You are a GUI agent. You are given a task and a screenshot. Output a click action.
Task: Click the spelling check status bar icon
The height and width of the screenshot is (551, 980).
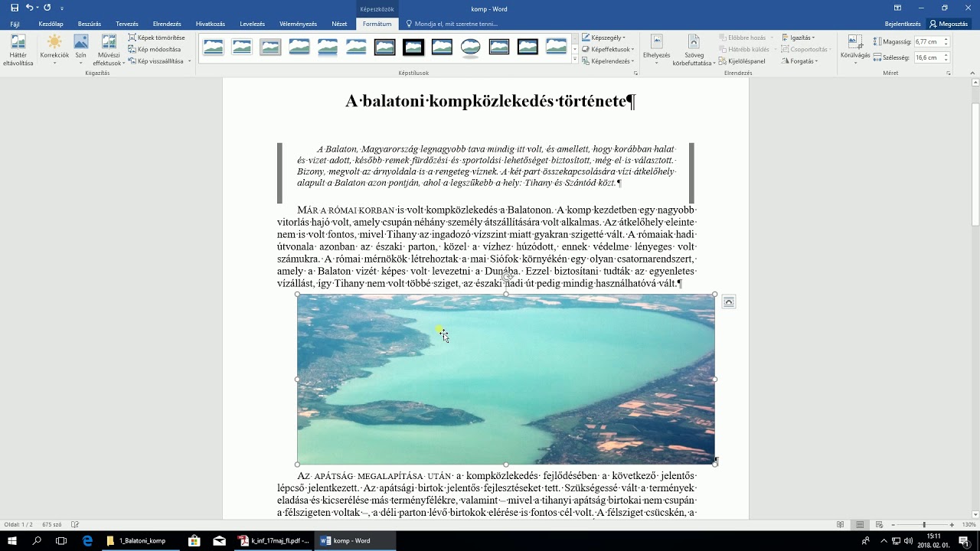pyautogui.click(x=75, y=524)
